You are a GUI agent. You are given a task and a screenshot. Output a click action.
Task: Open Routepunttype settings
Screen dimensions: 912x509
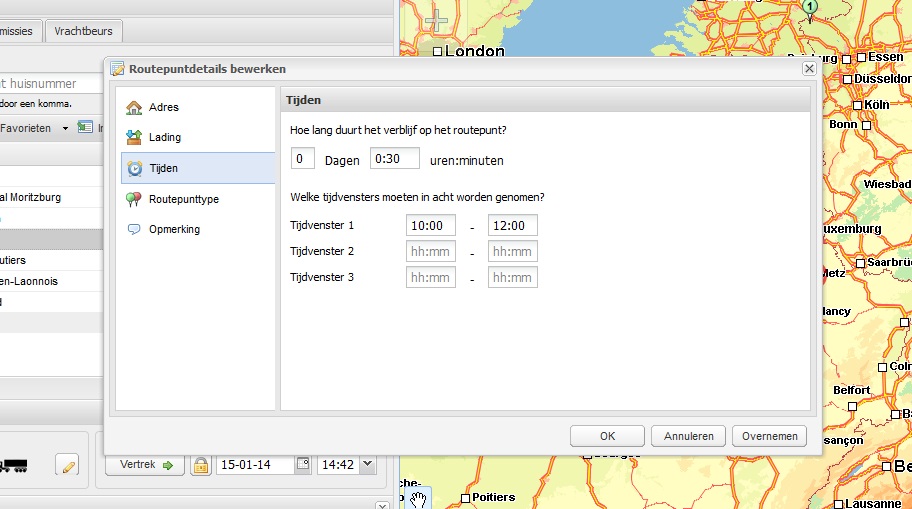pyautogui.click(x=183, y=199)
